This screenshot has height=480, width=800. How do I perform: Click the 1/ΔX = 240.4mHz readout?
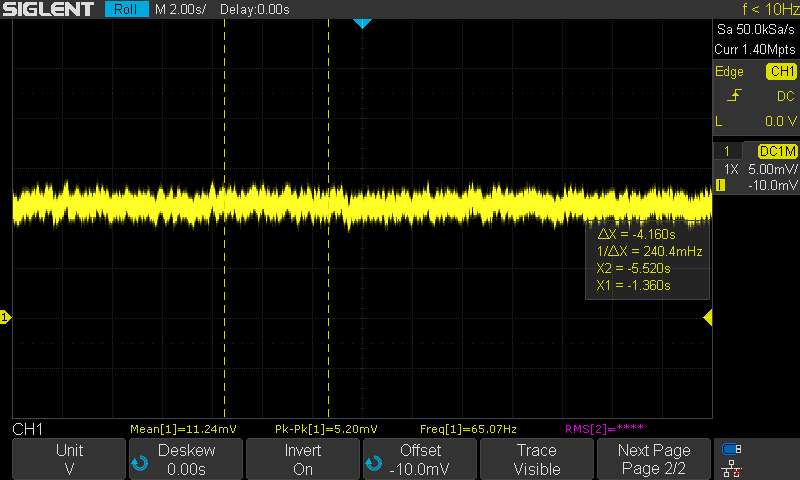click(649, 251)
